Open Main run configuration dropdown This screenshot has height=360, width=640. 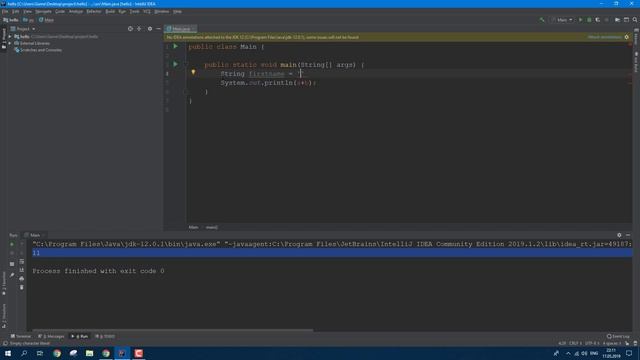[x=562, y=20]
